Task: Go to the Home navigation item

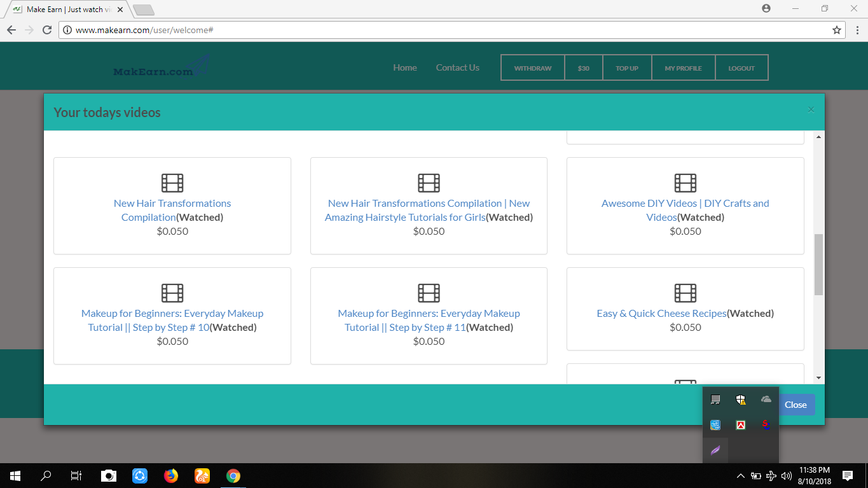Action: [x=405, y=67]
